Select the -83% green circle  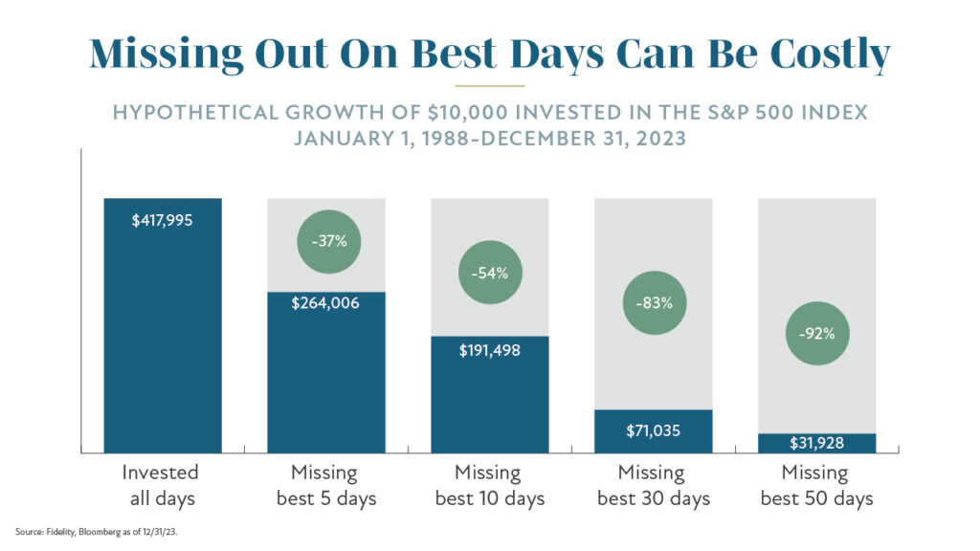click(x=655, y=303)
